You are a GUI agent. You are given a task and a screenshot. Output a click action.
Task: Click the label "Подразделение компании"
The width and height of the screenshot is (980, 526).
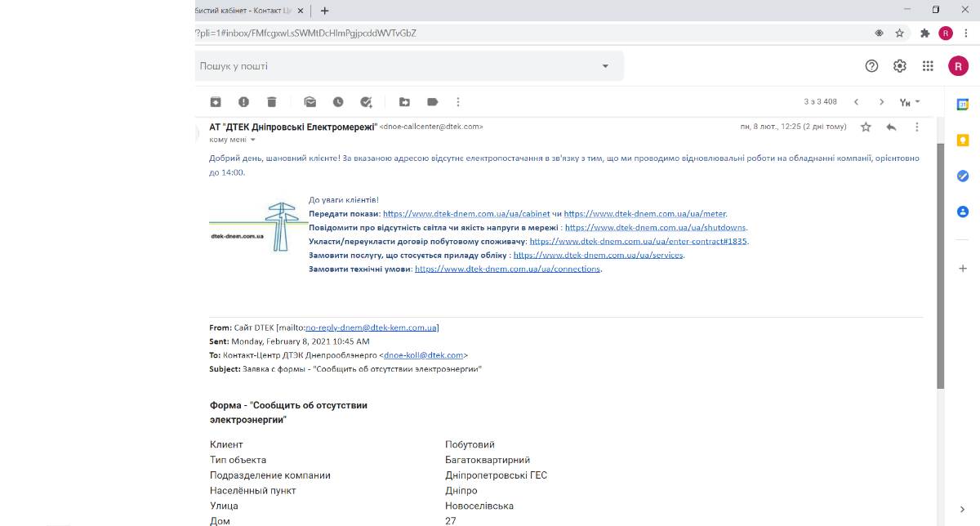point(270,475)
